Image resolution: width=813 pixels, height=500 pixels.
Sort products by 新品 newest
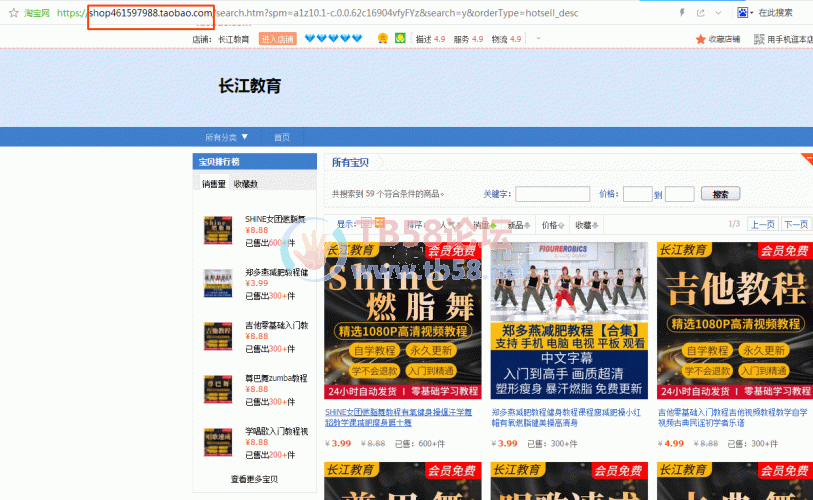point(518,225)
